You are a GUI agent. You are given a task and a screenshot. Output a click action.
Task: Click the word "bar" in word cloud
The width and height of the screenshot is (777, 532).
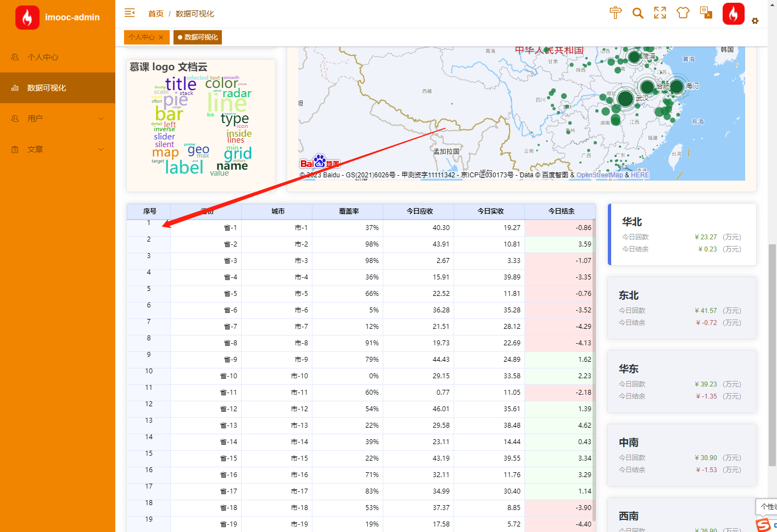pyautogui.click(x=169, y=114)
